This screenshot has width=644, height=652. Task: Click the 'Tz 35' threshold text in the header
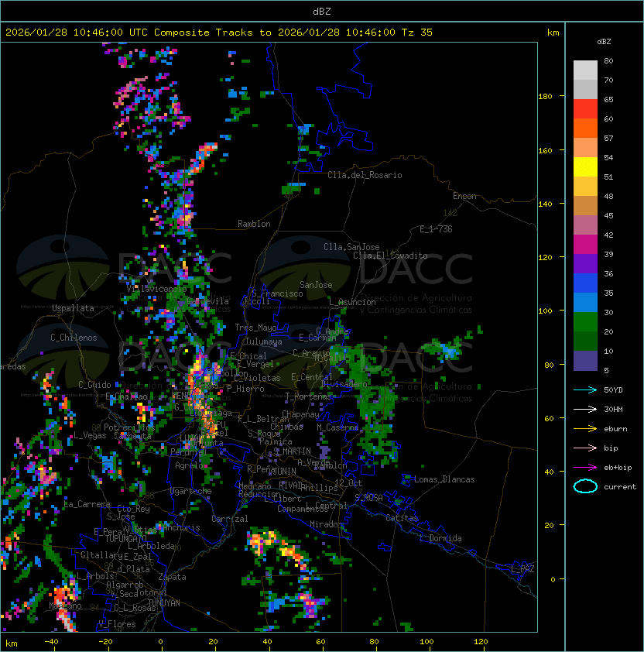click(417, 33)
